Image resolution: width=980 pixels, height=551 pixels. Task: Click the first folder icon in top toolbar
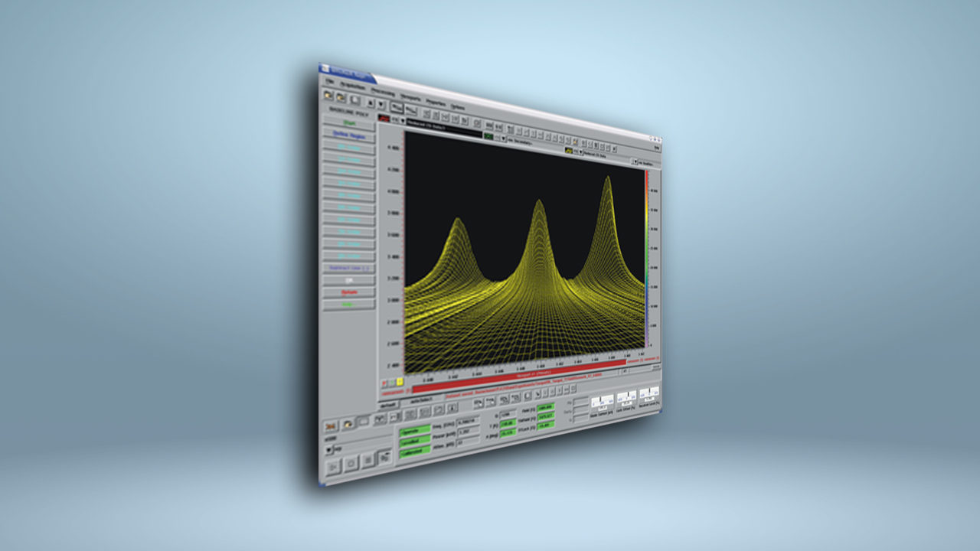tap(328, 96)
